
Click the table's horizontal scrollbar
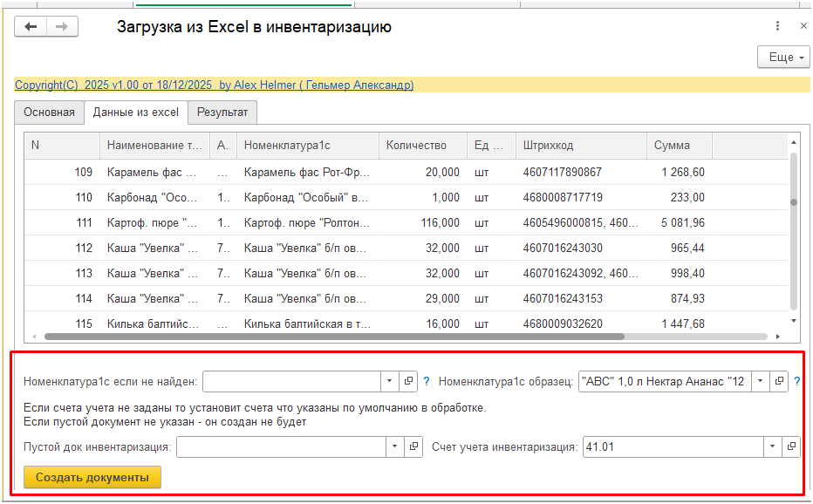pos(331,336)
